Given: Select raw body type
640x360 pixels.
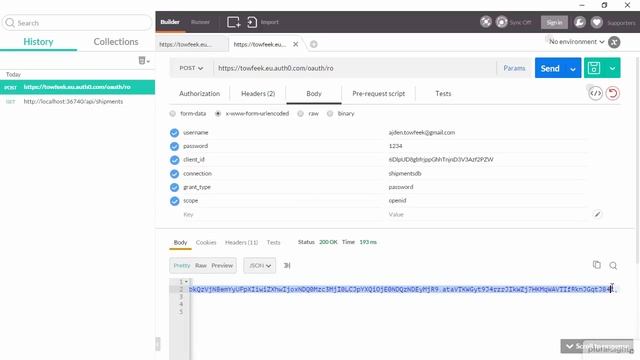Looking at the screenshot, I should coord(300,113).
